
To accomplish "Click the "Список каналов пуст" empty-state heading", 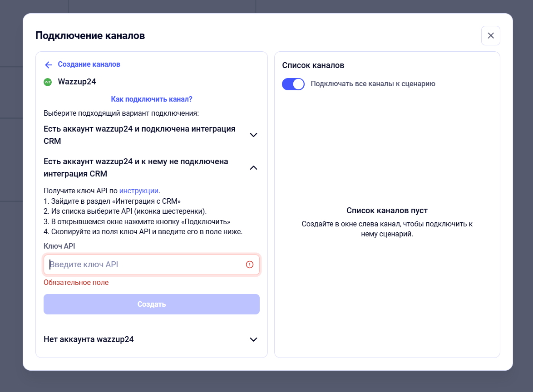I will (x=387, y=211).
